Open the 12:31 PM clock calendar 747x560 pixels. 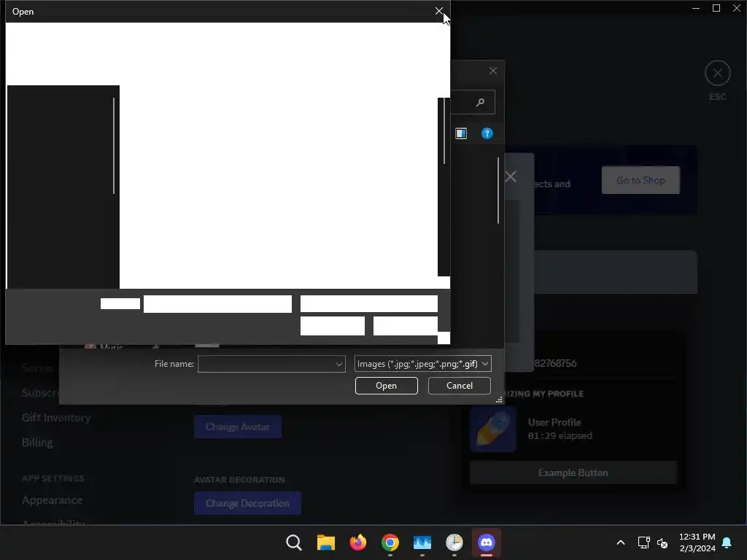(x=697, y=542)
